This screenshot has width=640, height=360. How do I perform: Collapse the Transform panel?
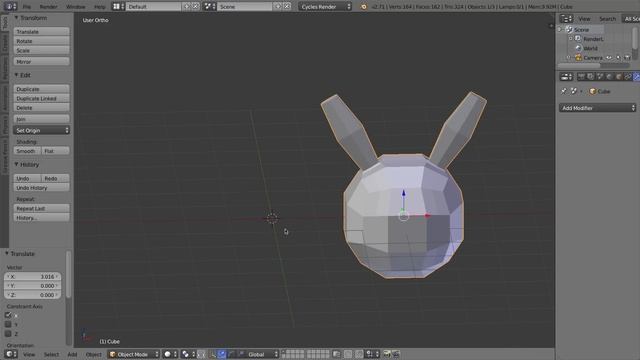point(16,18)
